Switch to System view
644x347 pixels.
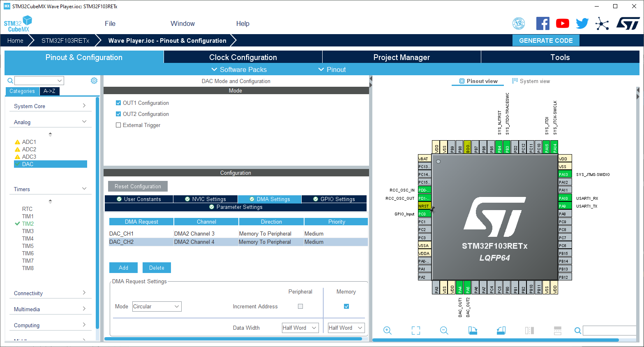click(x=531, y=81)
